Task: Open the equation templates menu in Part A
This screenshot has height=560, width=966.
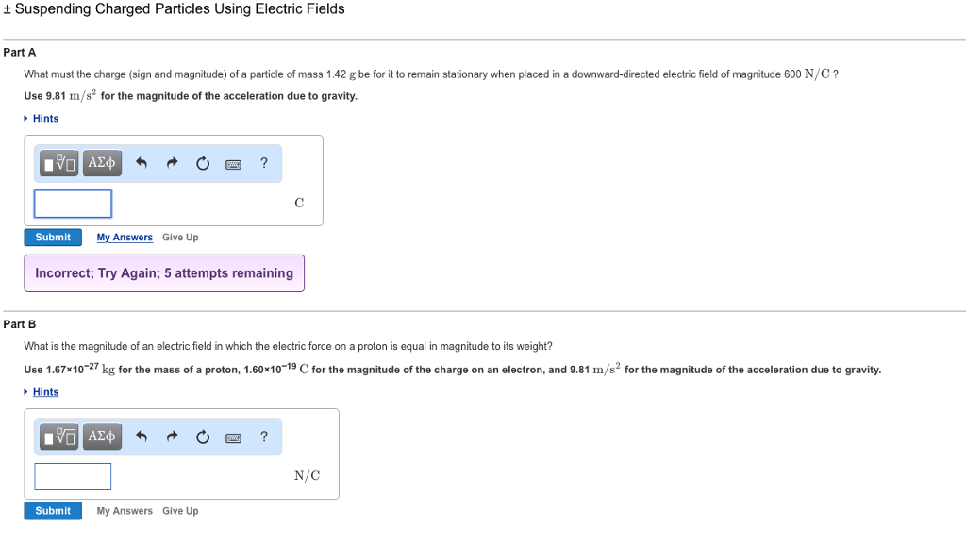Action: pos(58,162)
